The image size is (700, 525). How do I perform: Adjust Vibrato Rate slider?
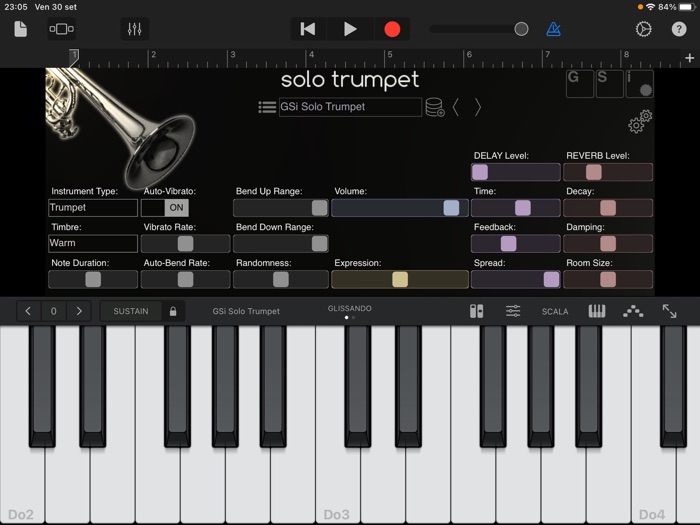point(186,243)
